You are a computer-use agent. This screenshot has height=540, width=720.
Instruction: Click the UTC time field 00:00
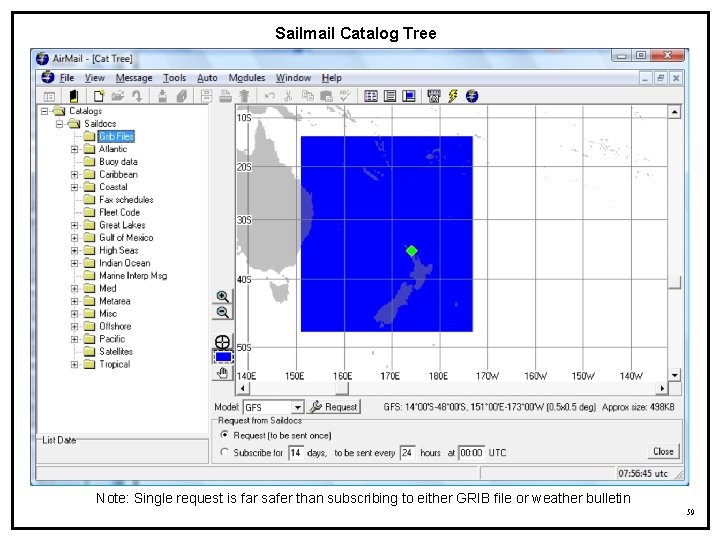click(x=471, y=453)
